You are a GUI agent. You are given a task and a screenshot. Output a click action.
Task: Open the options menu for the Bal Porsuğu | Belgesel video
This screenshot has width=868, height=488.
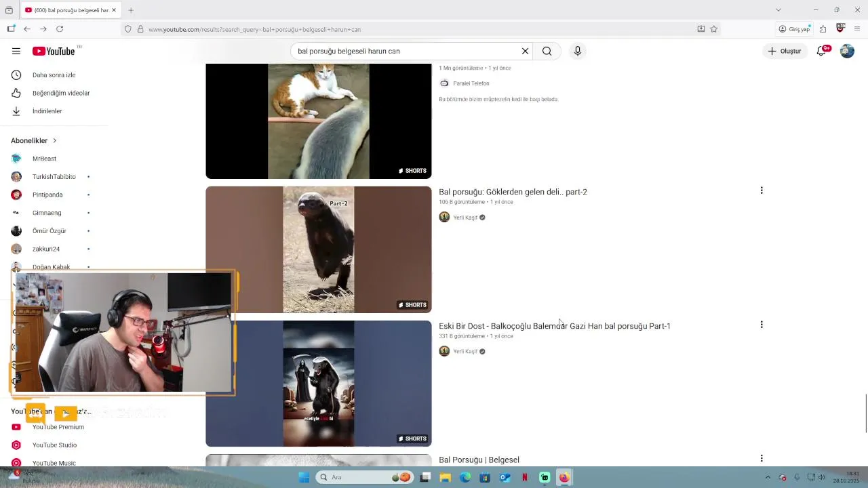click(762, 458)
